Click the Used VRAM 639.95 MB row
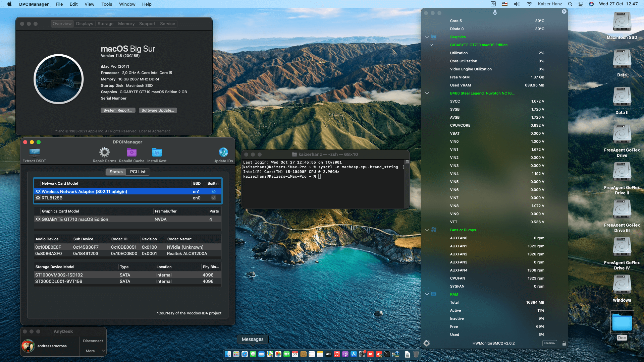This screenshot has width=644, height=362. 497,85
